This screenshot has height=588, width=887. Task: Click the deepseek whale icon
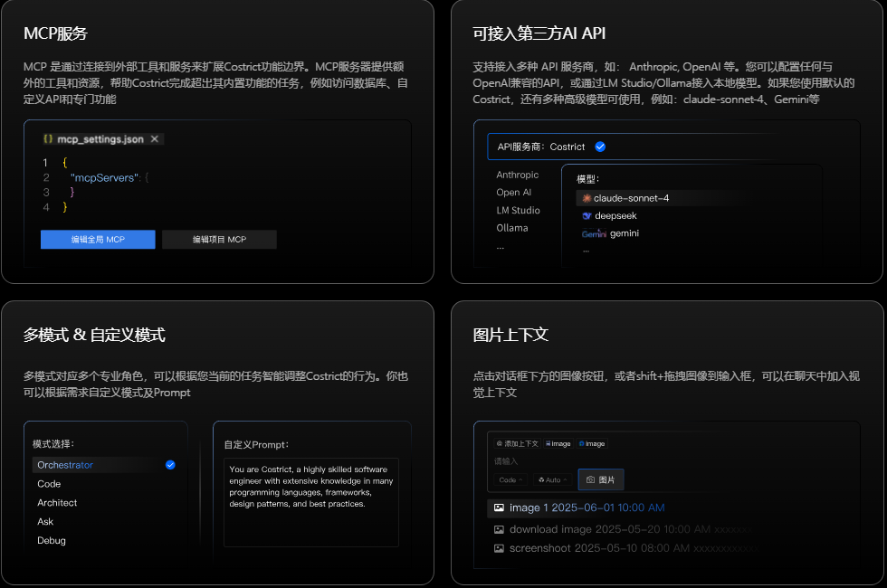coord(587,216)
